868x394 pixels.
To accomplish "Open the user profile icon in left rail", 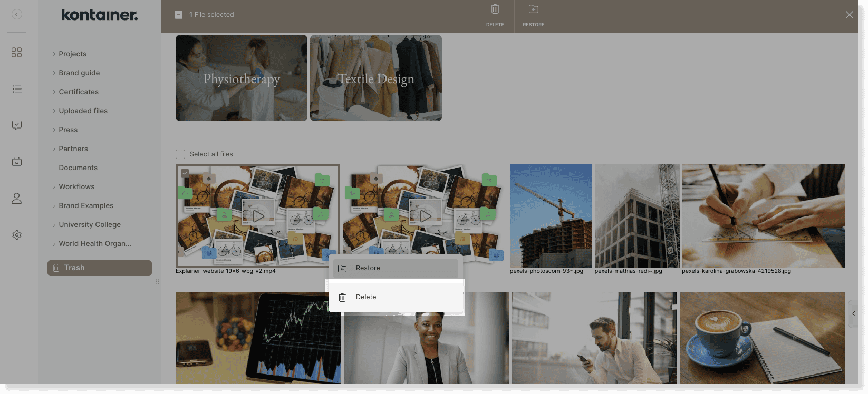I will pyautogui.click(x=17, y=199).
